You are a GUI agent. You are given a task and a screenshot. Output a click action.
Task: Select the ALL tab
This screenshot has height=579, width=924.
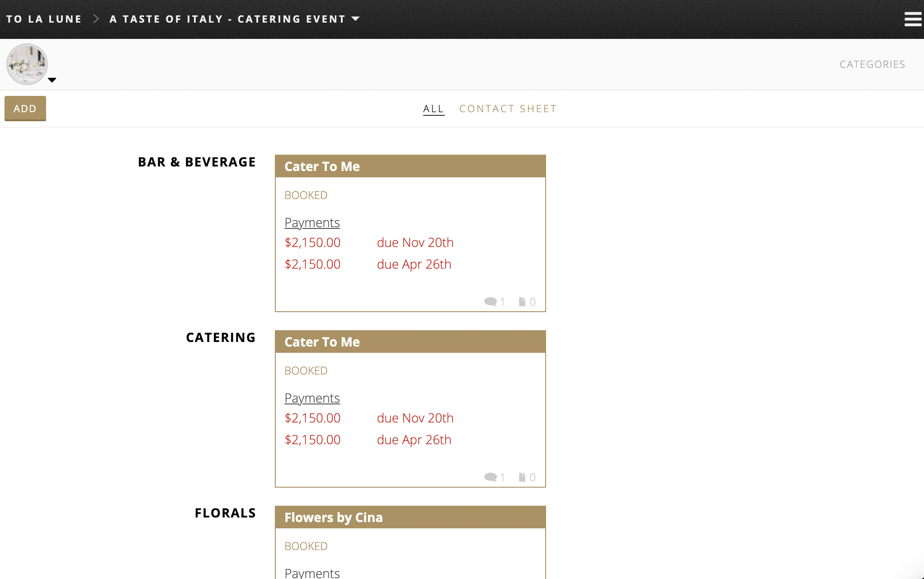pyautogui.click(x=433, y=109)
